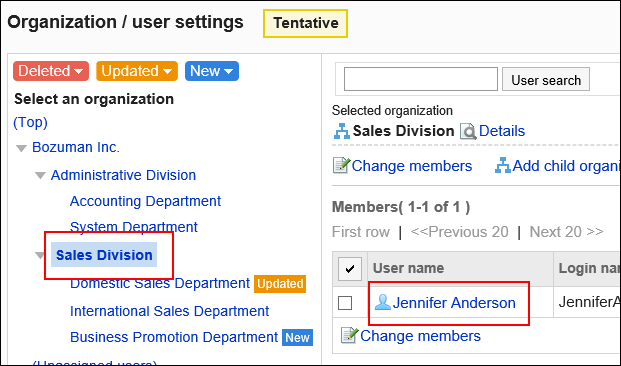The width and height of the screenshot is (621, 366).
Task: Collapse the Bozuman Inc. tree node
Action: [21, 149]
